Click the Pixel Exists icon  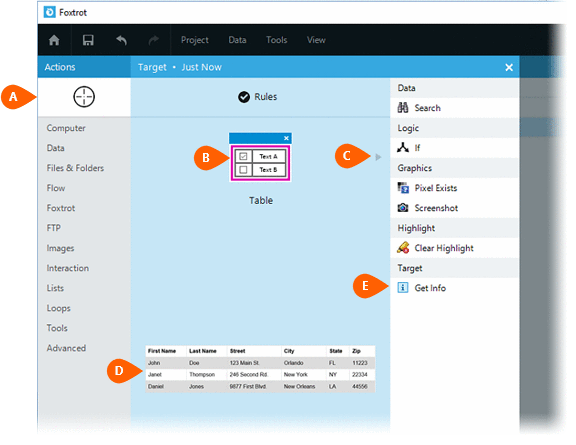coord(403,188)
